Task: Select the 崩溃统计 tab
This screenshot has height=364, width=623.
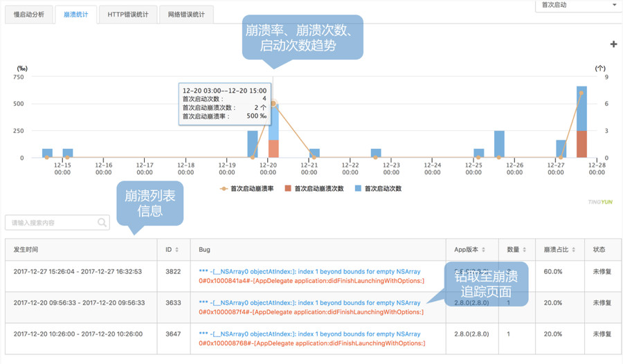Action: coord(75,15)
